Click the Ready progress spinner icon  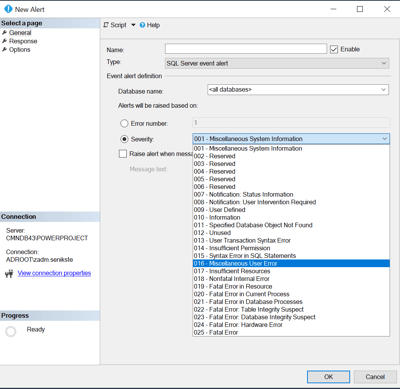coord(11,331)
